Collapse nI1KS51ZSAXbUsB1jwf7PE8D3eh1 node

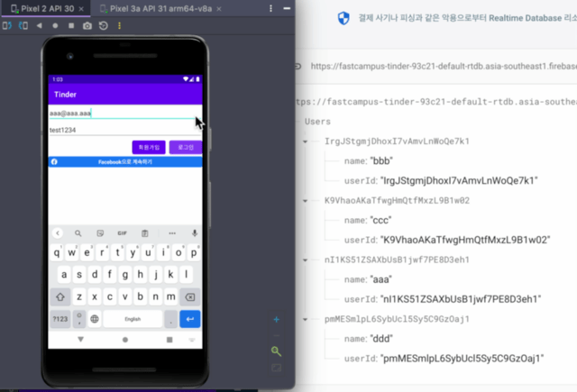(305, 260)
